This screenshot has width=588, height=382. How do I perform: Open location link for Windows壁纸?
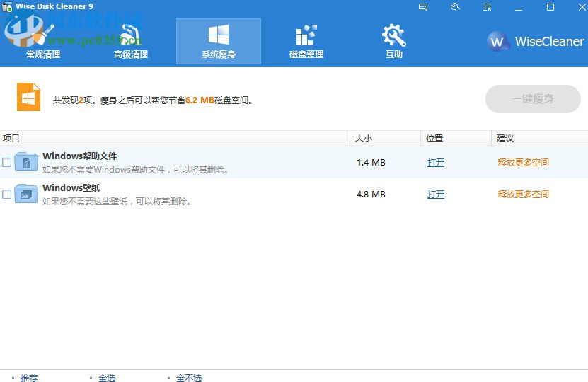[x=436, y=195]
